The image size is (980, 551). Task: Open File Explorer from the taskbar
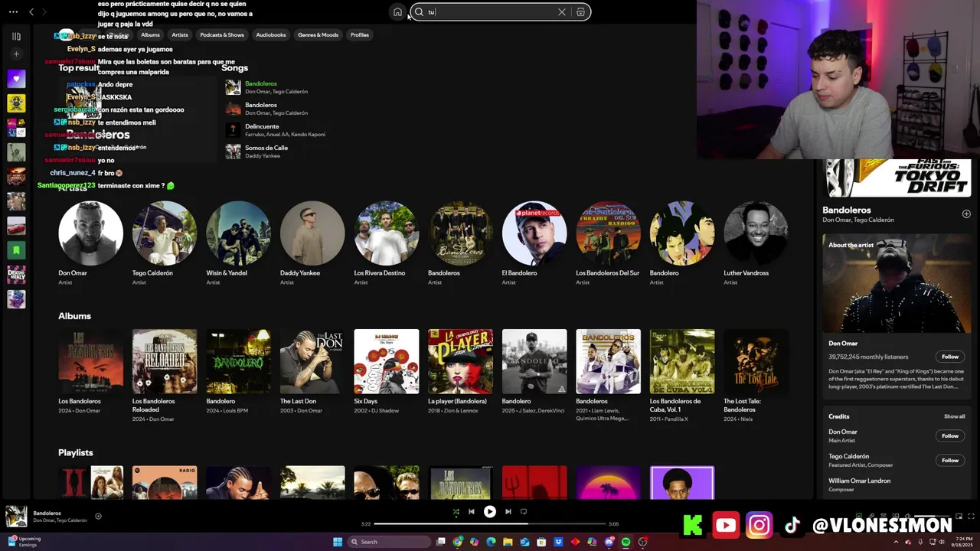coord(508,542)
